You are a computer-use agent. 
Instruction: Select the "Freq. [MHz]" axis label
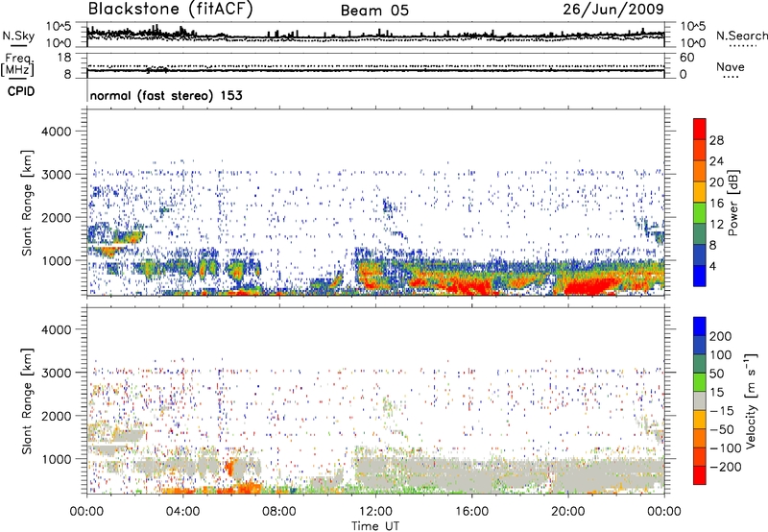[17, 65]
